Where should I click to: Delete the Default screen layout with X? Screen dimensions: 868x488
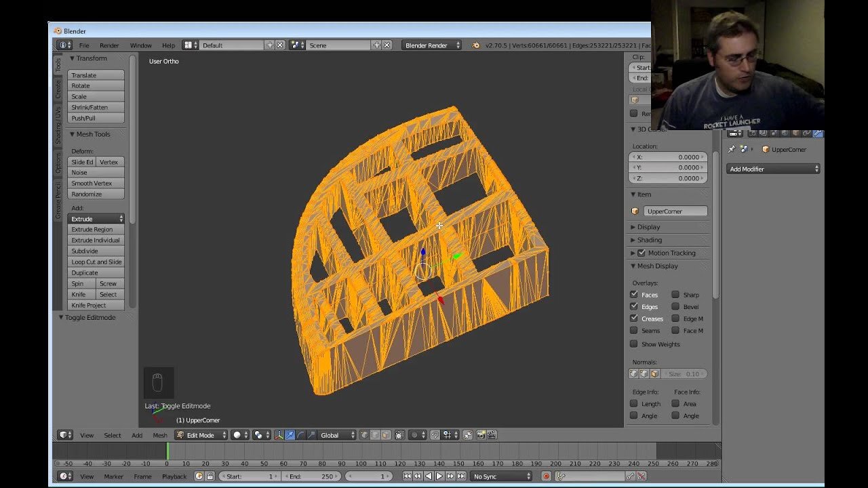pos(279,45)
